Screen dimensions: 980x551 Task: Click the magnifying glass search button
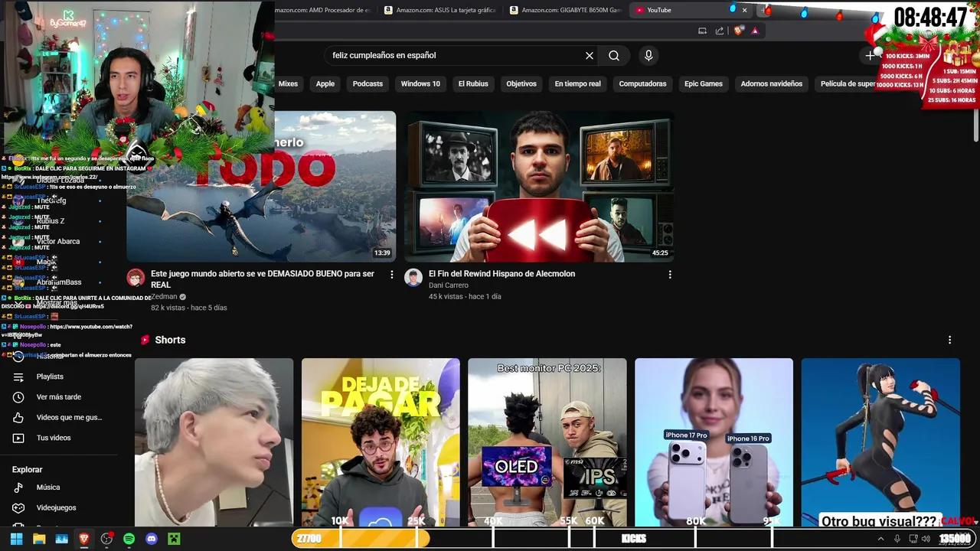coord(614,55)
